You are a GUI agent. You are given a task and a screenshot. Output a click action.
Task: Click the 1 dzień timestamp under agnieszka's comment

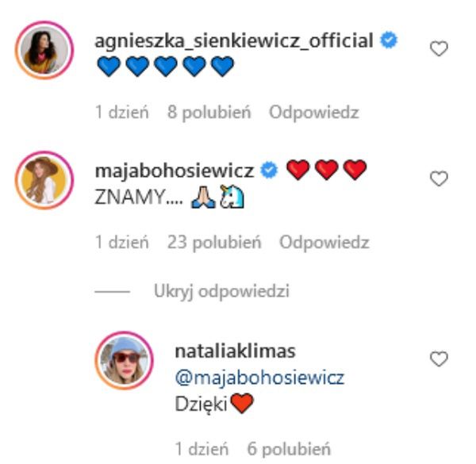[122, 113]
